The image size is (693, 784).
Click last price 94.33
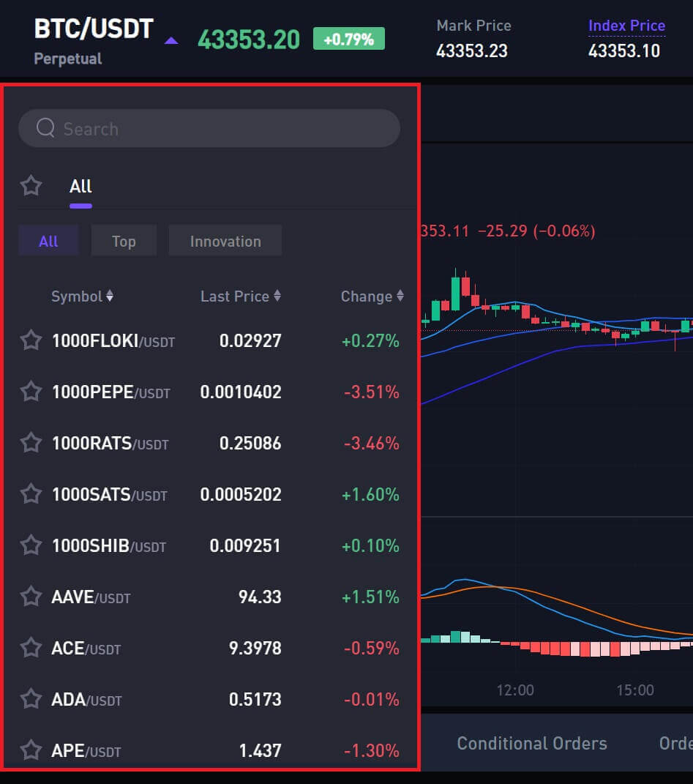260,597
